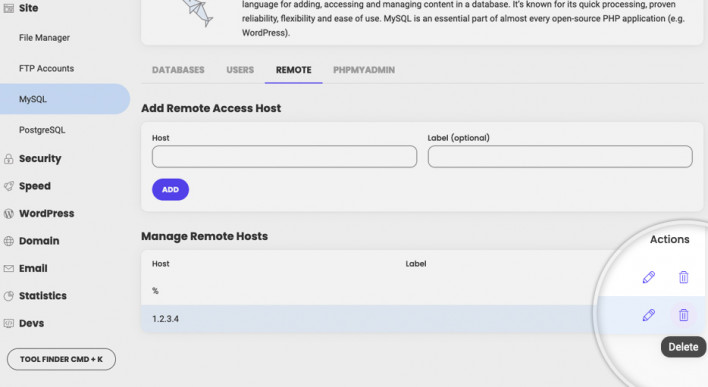Edit the 1.2.3.4 host with pencil icon
708x387 pixels.
pyautogui.click(x=648, y=315)
